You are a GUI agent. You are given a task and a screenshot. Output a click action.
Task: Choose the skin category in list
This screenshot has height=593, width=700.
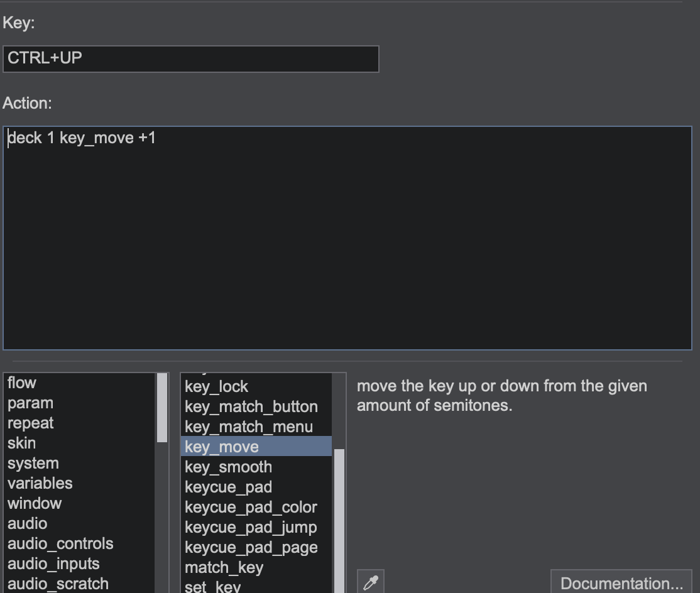click(22, 443)
